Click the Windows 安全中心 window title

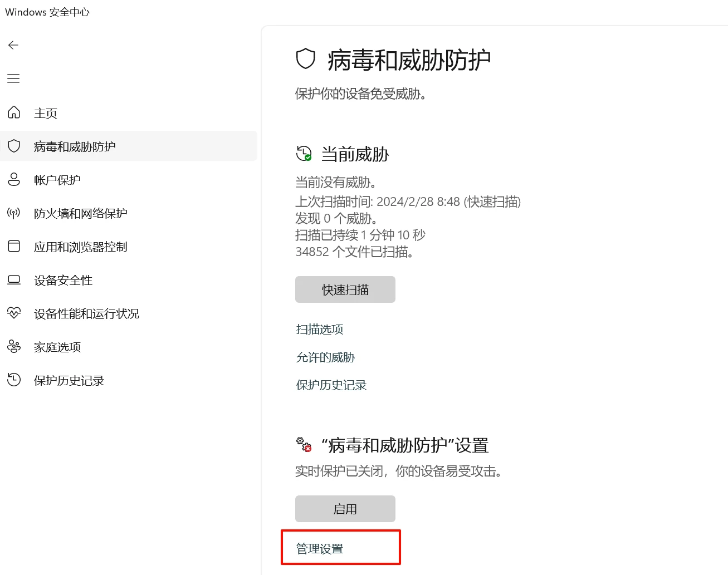pyautogui.click(x=47, y=12)
